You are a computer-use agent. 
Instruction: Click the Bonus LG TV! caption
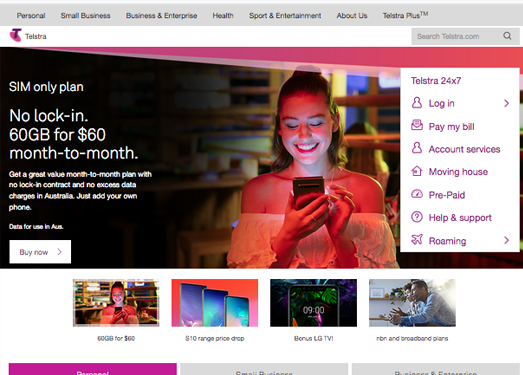click(314, 338)
